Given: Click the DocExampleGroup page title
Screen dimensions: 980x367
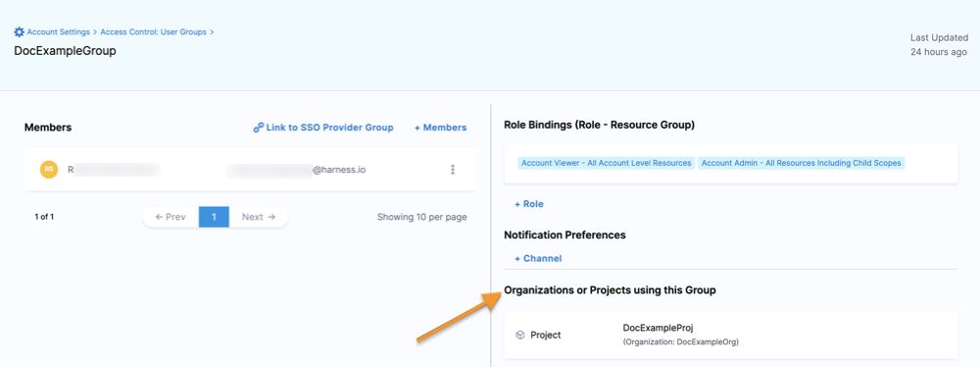Looking at the screenshot, I should pos(65,51).
